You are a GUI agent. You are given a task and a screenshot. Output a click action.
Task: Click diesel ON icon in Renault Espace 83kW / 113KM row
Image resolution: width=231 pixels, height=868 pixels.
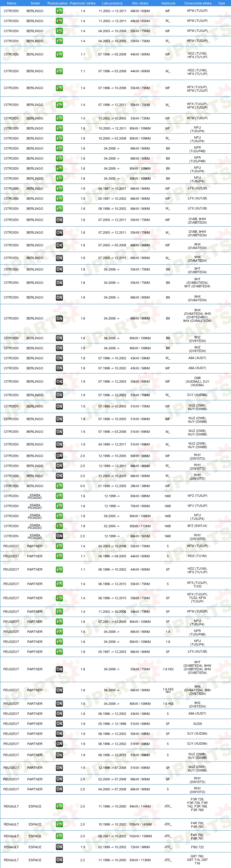click(59, 860)
